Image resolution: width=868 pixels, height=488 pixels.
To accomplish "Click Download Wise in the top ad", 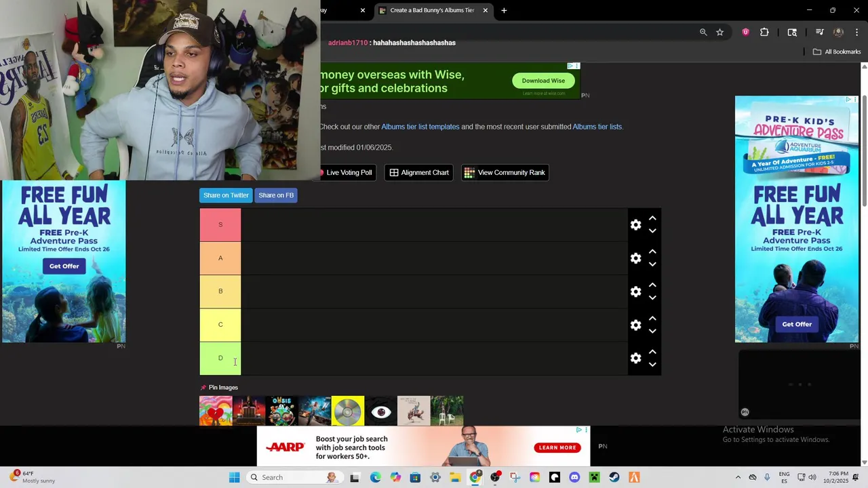I will tap(543, 81).
